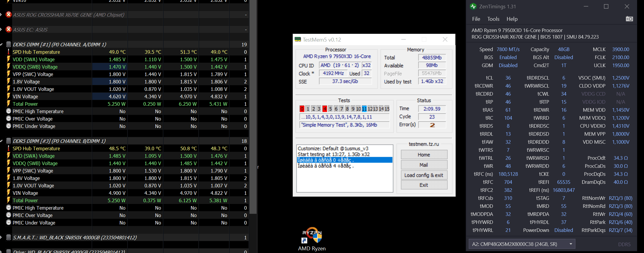
Task: Select 7800 MT/s speed value in ZenTimings
Action: 508,49
